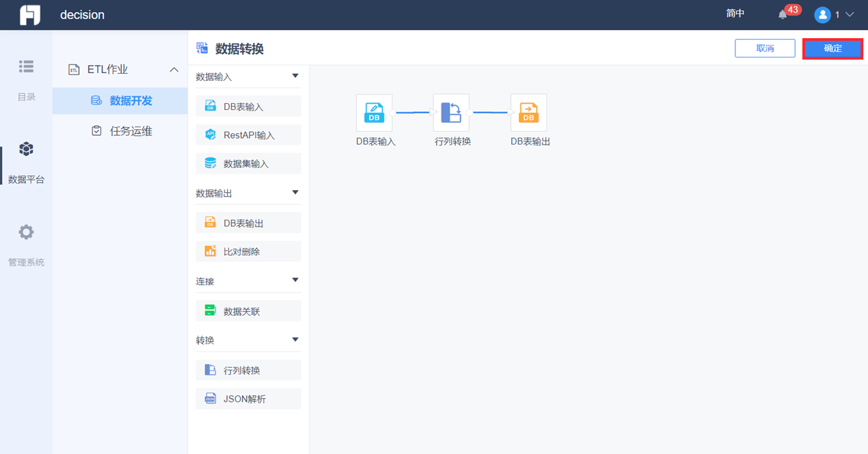Screen dimensions: 868x454
Task: Select the 行列转换 node on canvas
Action: 451,112
